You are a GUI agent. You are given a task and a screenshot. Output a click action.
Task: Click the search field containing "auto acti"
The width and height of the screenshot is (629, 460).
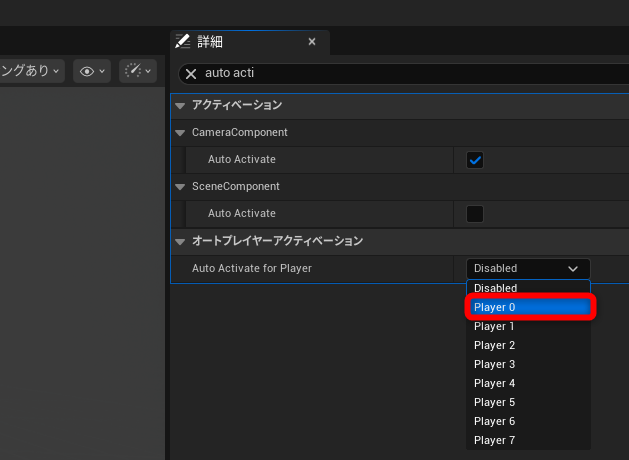(400, 74)
